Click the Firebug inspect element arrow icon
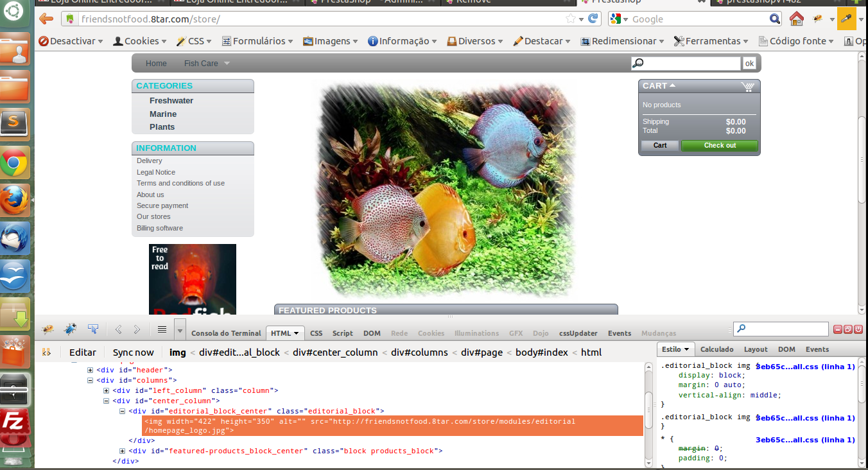Screen dimensions: 868x470 pos(93,329)
